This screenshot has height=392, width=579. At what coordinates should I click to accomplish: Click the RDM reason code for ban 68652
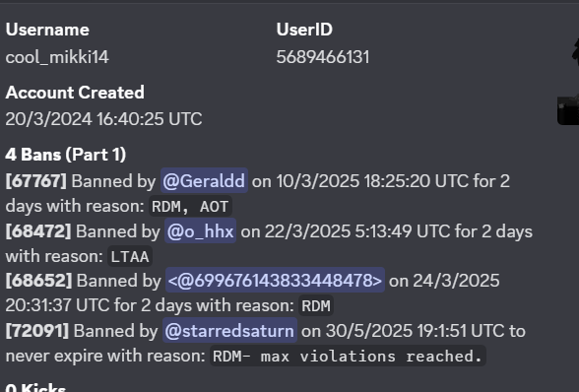point(316,306)
